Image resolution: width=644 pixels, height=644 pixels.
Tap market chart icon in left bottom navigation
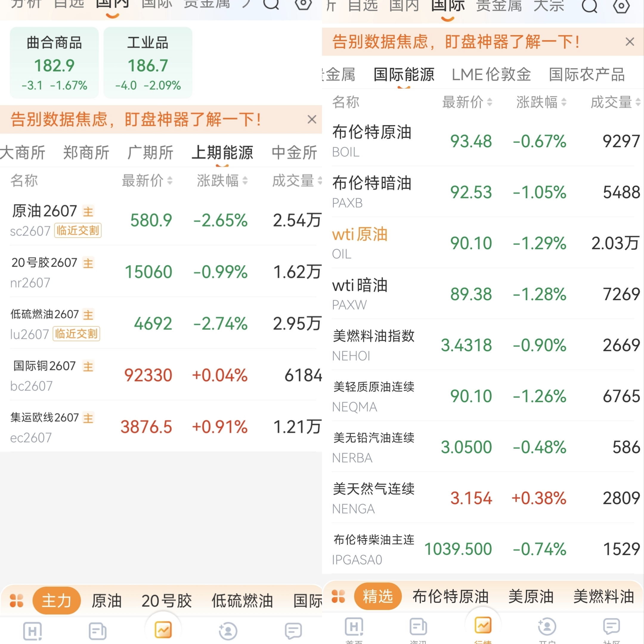point(163,630)
